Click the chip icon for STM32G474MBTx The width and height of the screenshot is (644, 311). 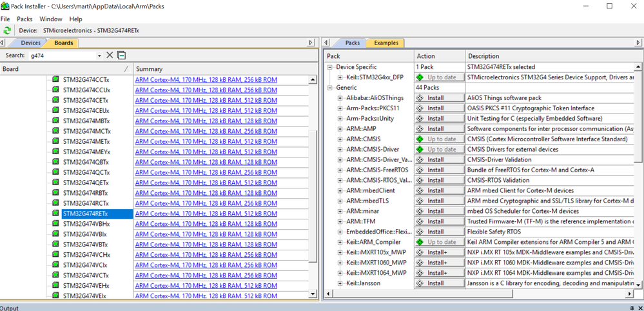pyautogui.click(x=56, y=121)
